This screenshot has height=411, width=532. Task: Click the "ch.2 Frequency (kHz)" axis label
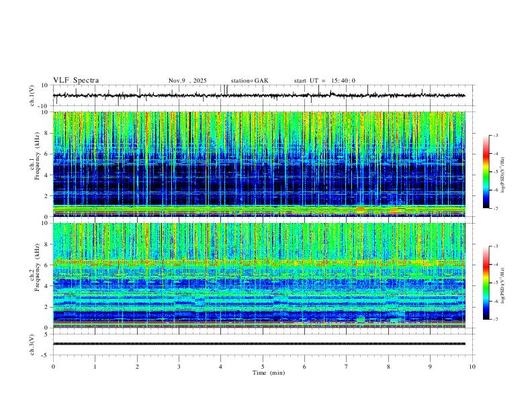tap(34, 267)
